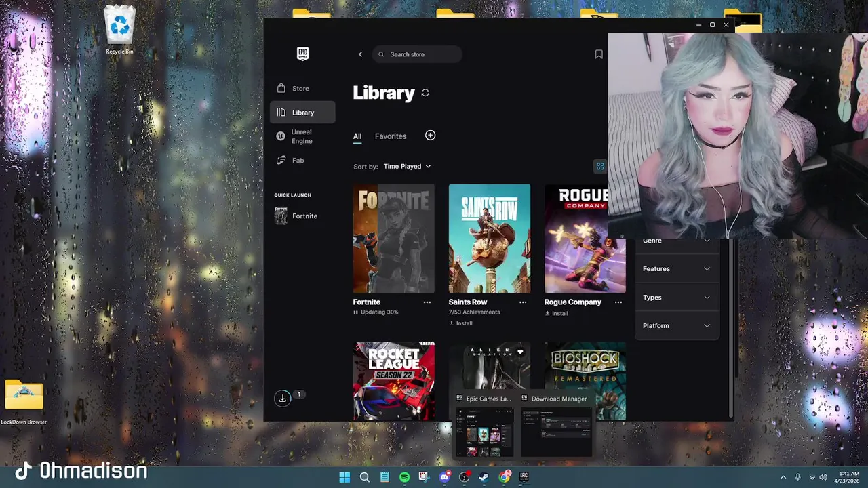Select Library in the sidebar
Screen dimensions: 868x488
(302, 113)
